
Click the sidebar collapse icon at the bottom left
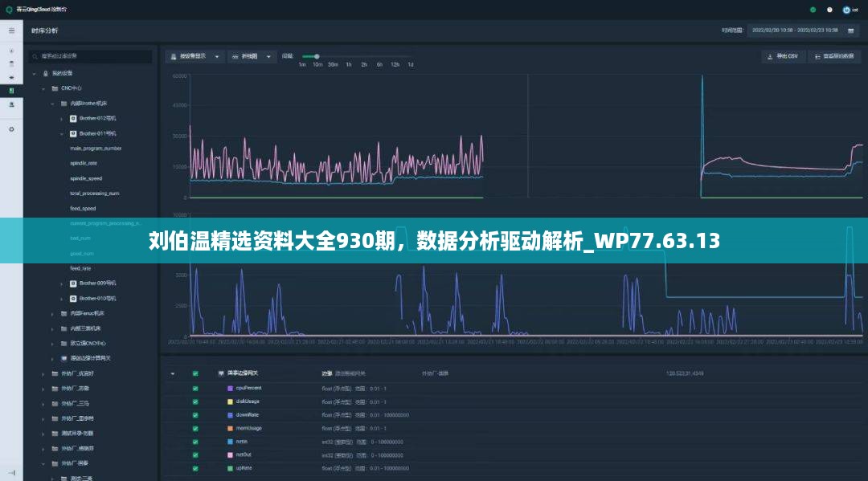(x=11, y=471)
